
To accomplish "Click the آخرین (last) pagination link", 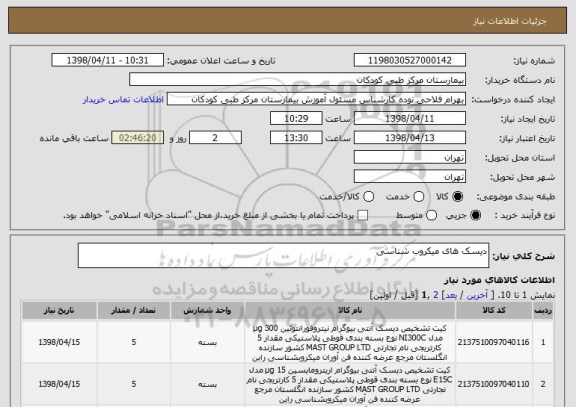I will tap(477, 295).
